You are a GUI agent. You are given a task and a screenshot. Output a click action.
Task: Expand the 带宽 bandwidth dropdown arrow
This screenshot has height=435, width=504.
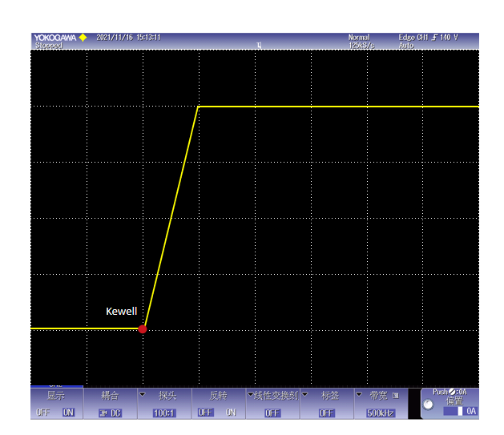point(359,394)
